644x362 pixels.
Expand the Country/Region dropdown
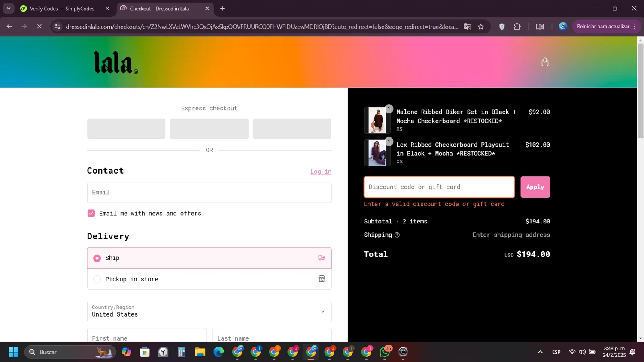209,311
